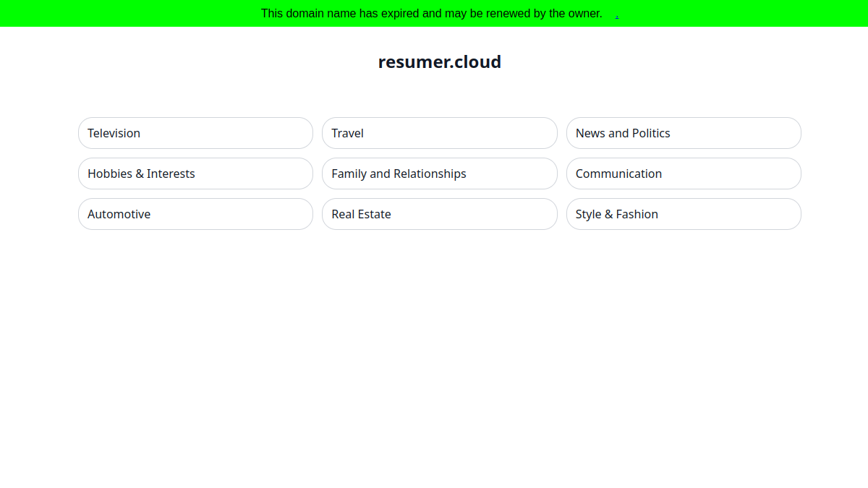The width and height of the screenshot is (868, 488).
Task: Open Hobbies & Interests category
Action: [195, 174]
